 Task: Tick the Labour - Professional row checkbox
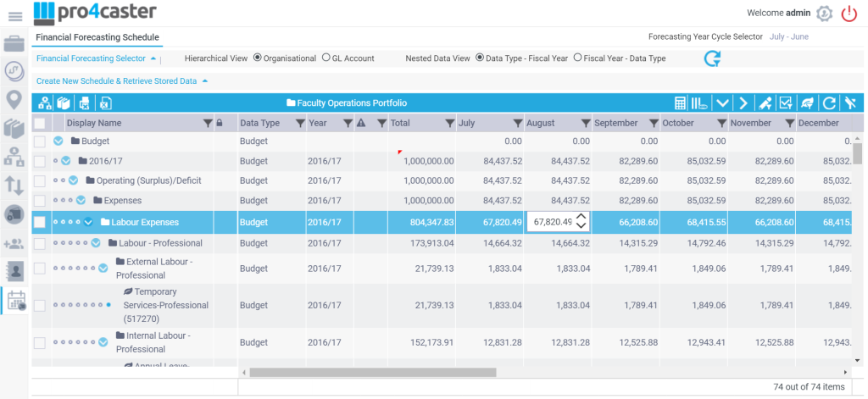point(39,243)
